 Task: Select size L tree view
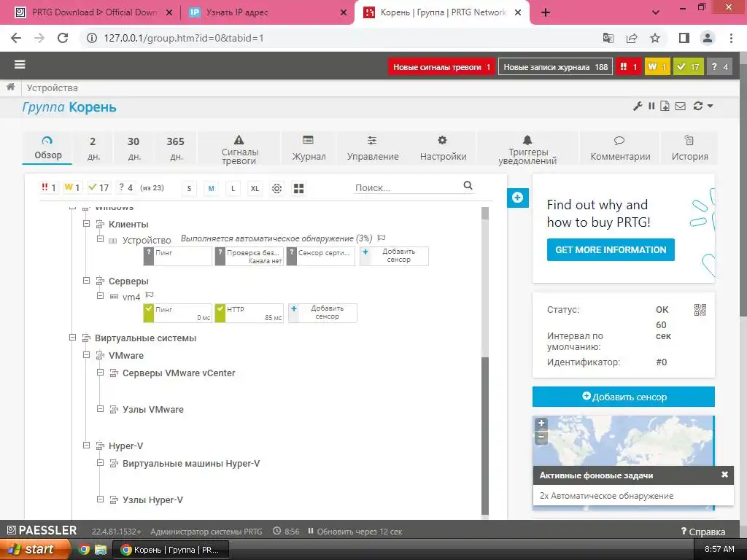(233, 189)
